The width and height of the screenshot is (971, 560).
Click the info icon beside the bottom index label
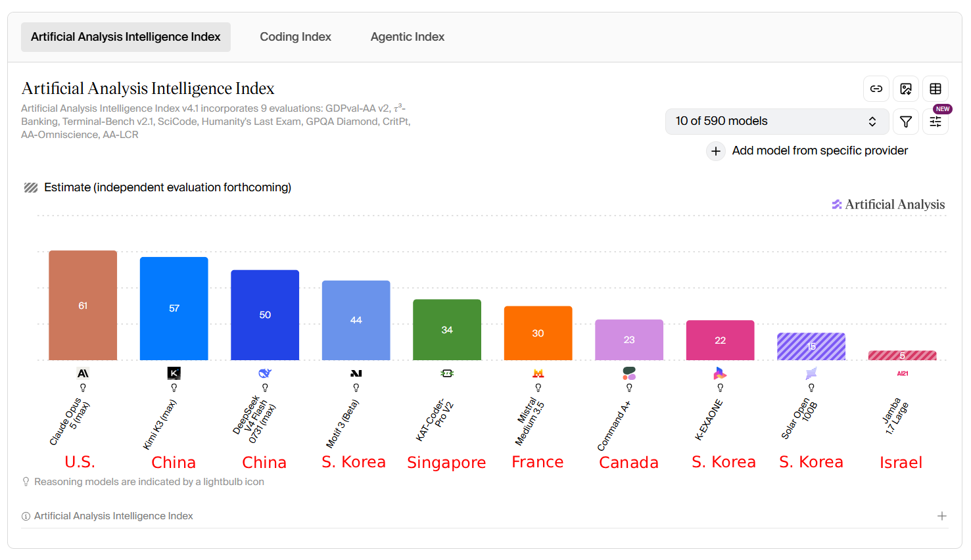coord(26,517)
